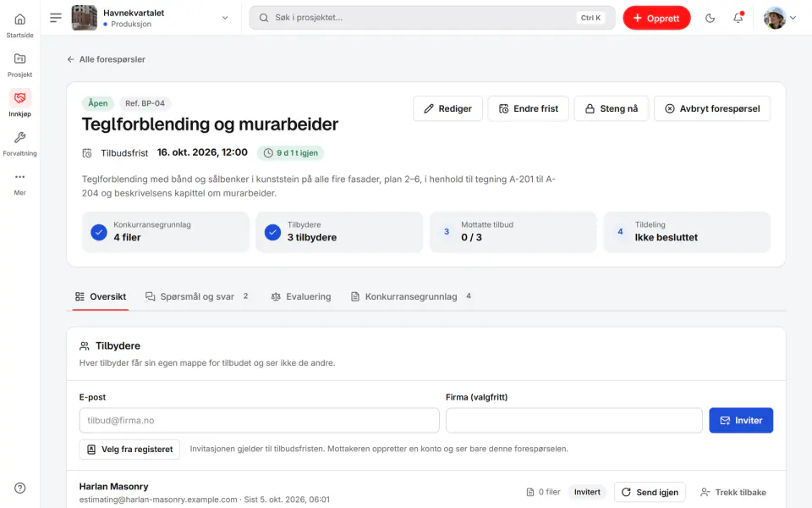Image resolution: width=812 pixels, height=508 pixels.
Task: Click the 9 d 1 t igjen countdown
Action: click(x=290, y=153)
